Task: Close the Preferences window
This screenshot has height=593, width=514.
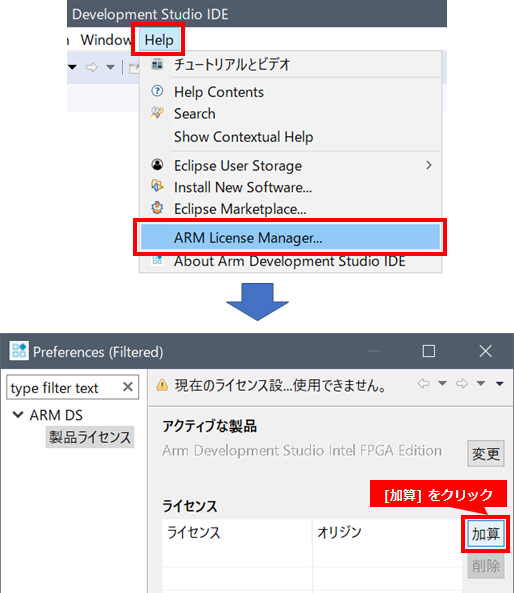Action: pos(485,351)
